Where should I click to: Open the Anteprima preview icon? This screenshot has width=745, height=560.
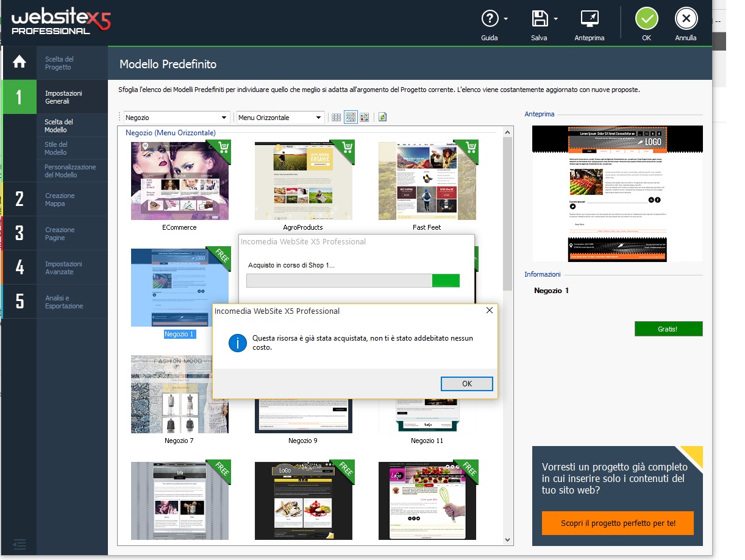click(x=590, y=19)
